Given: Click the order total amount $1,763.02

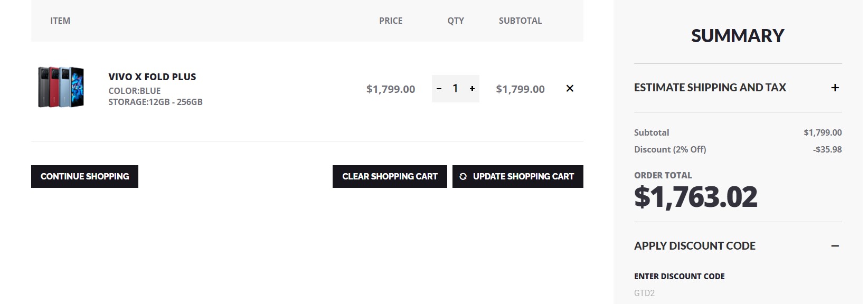Looking at the screenshot, I should point(696,197).
